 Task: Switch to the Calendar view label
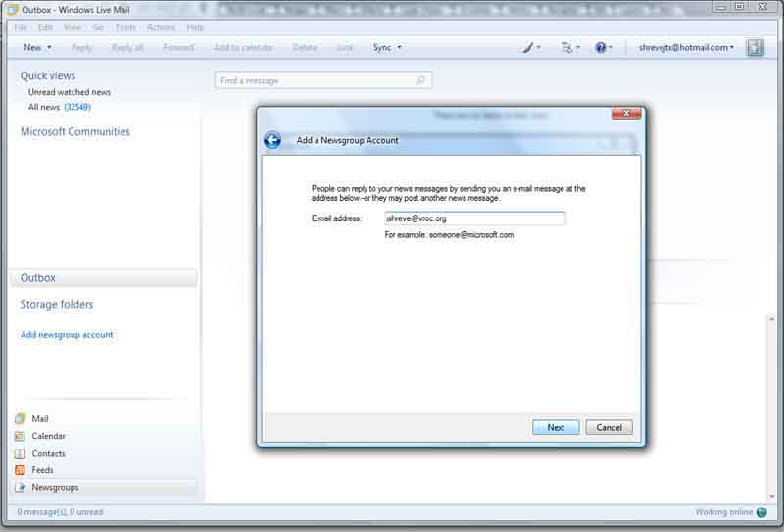coord(48,436)
